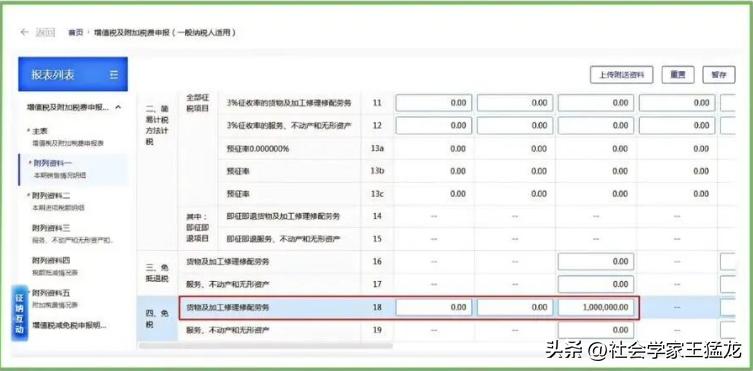Click the 0.00 input in row 16
Viewport: 753px width, 371px height.
[596, 262]
